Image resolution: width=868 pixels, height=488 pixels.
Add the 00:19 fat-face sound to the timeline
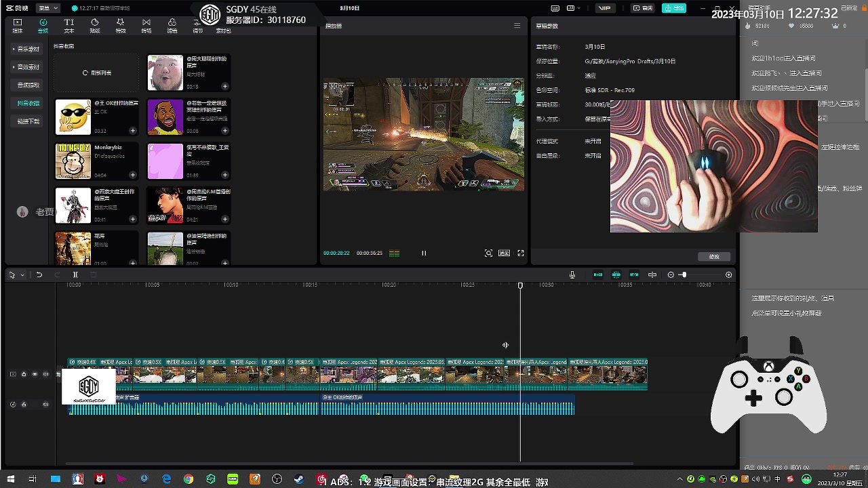tap(224, 86)
